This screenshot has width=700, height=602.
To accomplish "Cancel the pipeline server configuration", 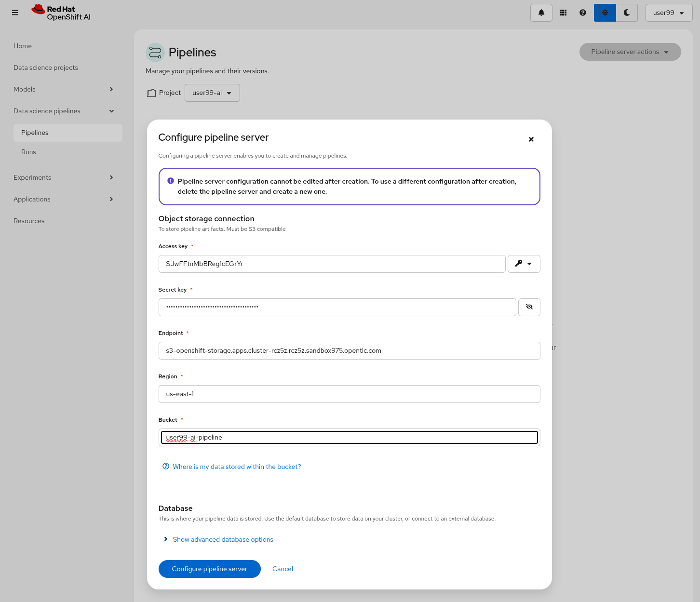I will (283, 569).
